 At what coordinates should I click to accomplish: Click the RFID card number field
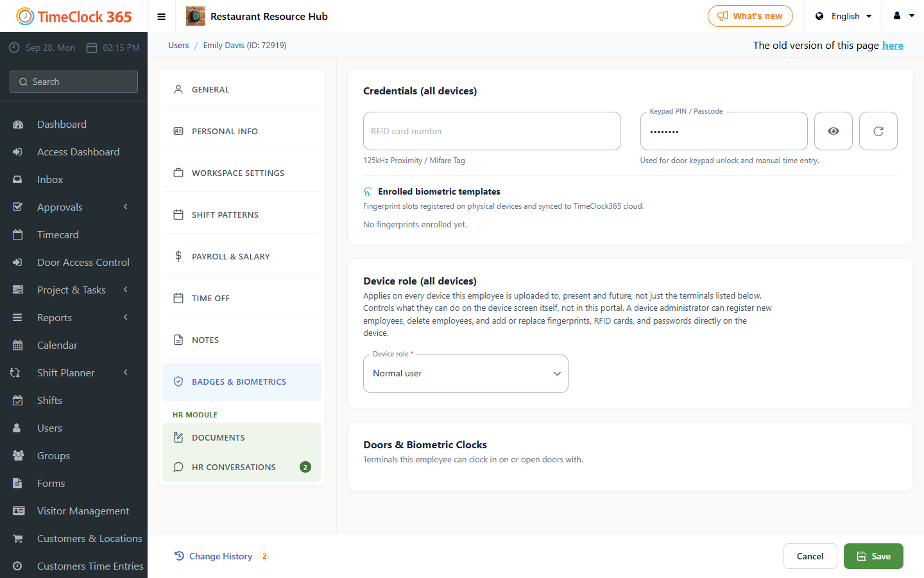coord(492,131)
